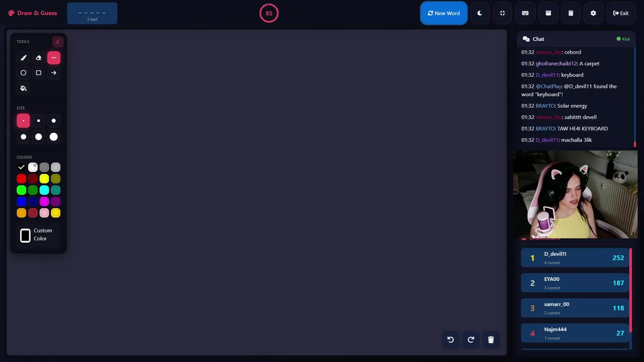Image resolution: width=644 pixels, height=362 pixels.
Task: Choose the second smallest brush size
Action: (x=38, y=121)
